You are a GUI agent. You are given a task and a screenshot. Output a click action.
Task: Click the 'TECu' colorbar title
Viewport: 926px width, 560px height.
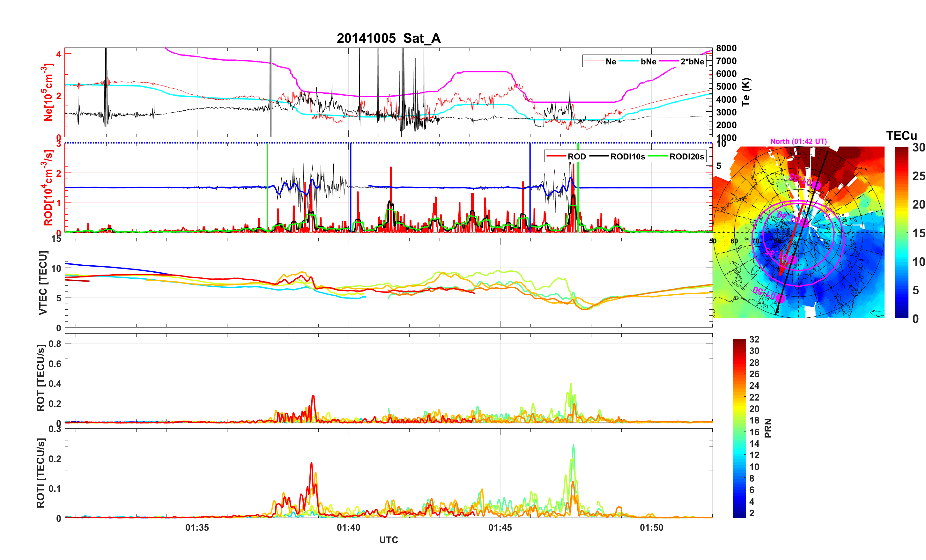(901, 136)
